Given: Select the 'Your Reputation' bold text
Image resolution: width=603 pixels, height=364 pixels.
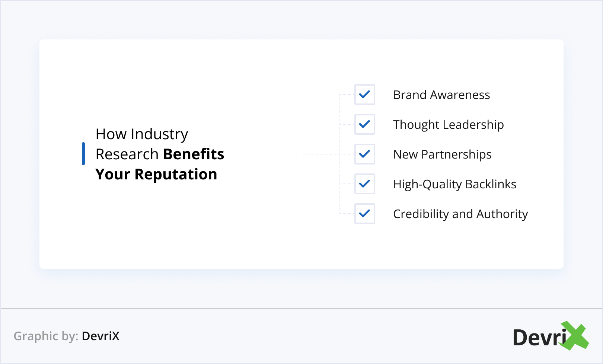Looking at the screenshot, I should [156, 174].
